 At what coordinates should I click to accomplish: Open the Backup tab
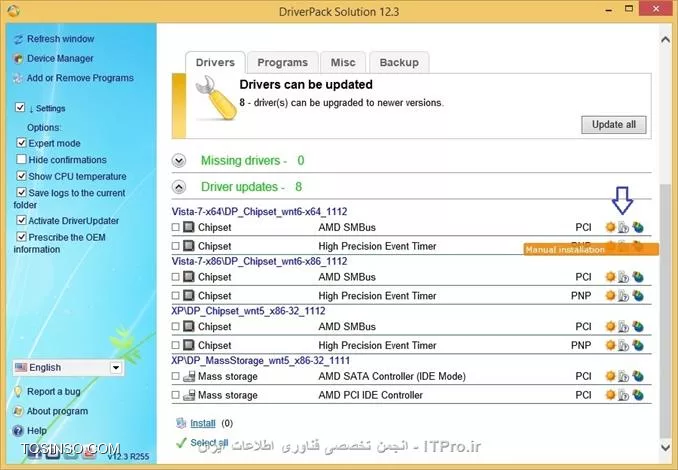coord(399,62)
